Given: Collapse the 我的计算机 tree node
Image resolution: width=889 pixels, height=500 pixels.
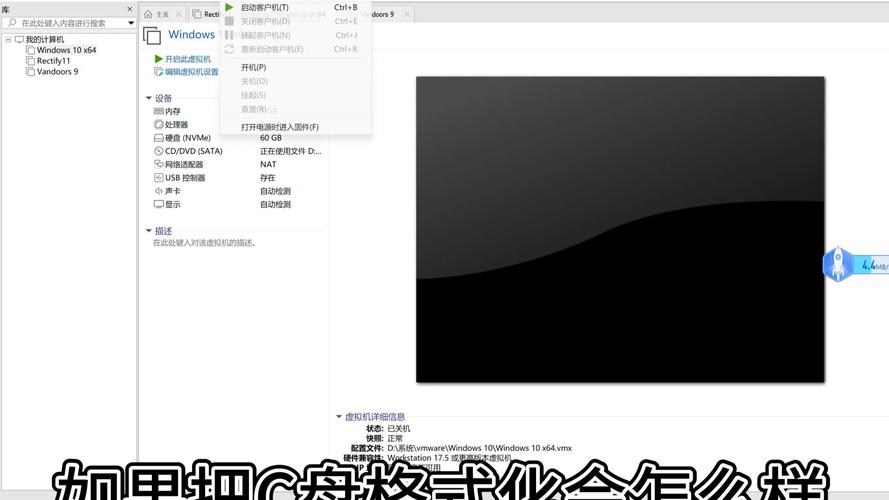Looking at the screenshot, I should (x=7, y=39).
